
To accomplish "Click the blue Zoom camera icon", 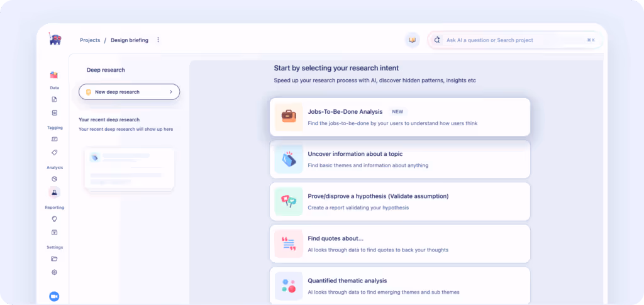I will [54, 296].
